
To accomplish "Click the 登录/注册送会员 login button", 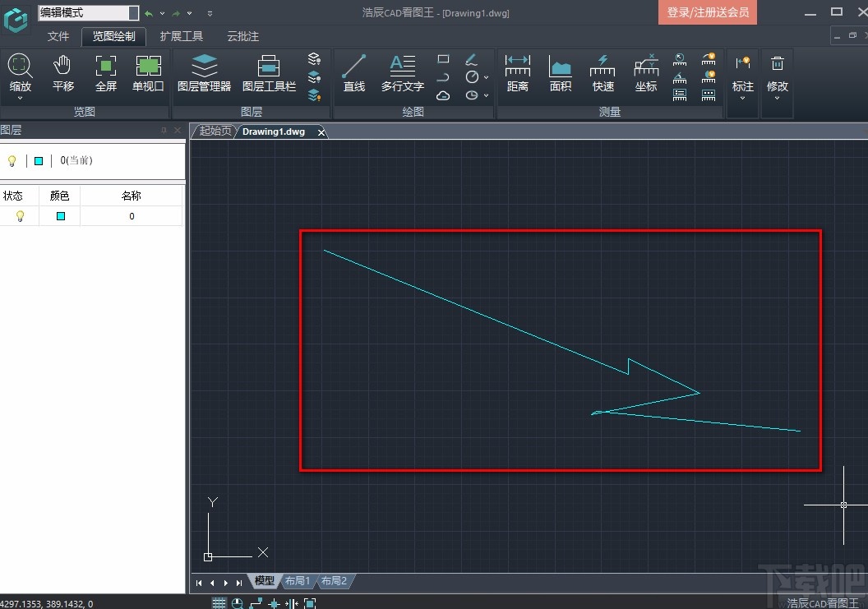I will click(707, 12).
